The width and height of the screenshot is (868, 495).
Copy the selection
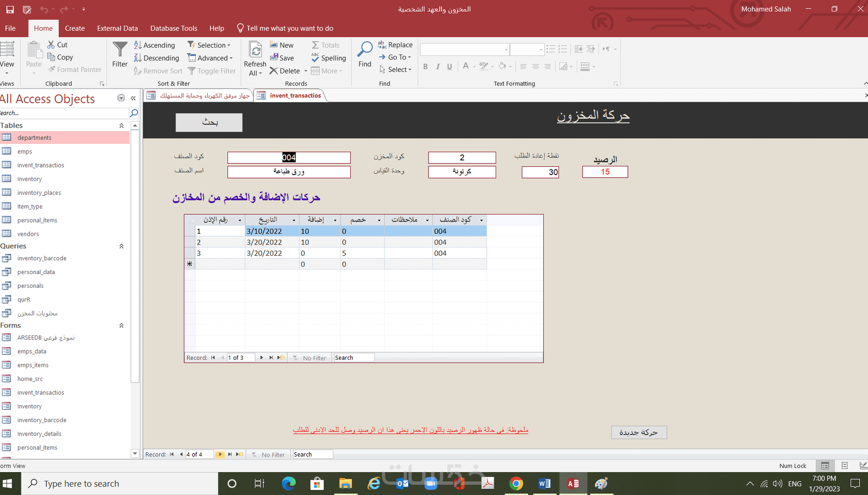point(60,57)
